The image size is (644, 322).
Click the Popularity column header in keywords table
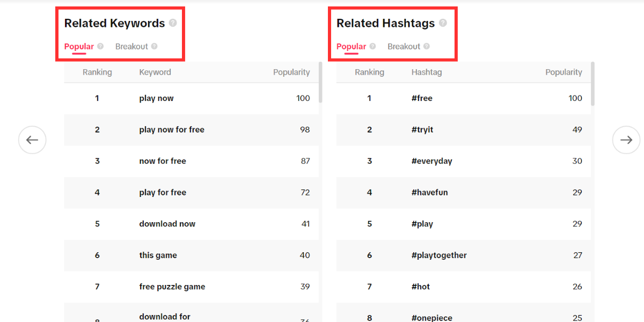291,72
